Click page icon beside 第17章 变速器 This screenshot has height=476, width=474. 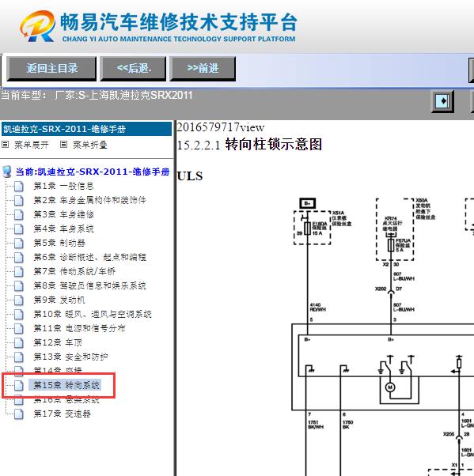pos(19,414)
